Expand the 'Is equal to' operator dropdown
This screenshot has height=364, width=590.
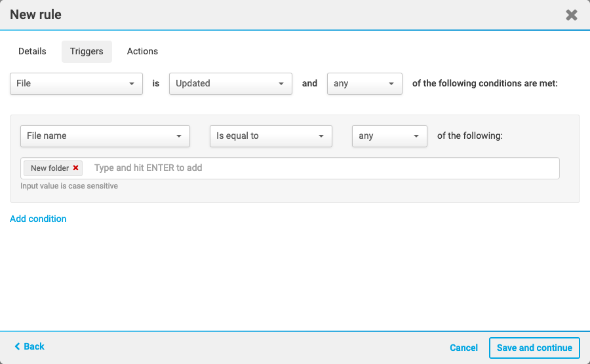click(x=270, y=136)
